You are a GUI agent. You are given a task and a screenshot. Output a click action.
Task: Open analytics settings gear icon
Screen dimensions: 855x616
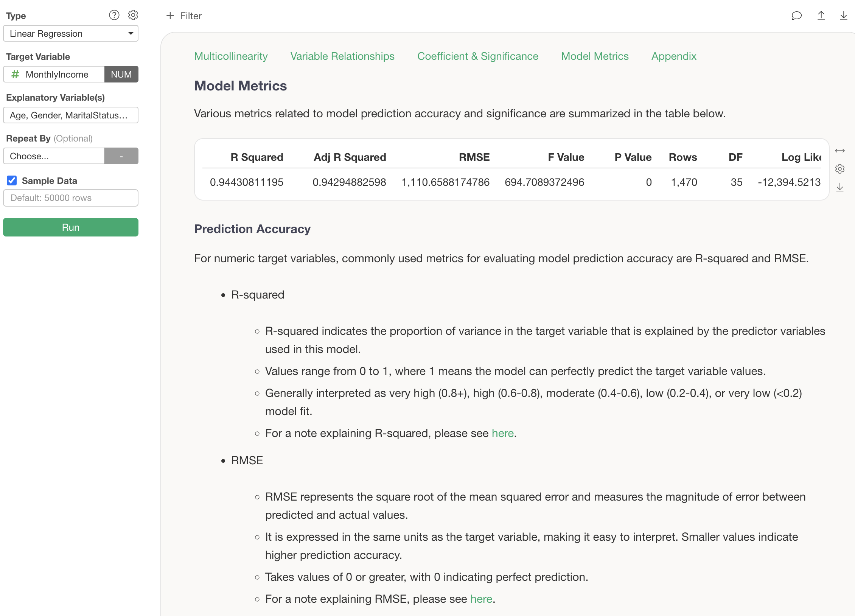coord(133,15)
